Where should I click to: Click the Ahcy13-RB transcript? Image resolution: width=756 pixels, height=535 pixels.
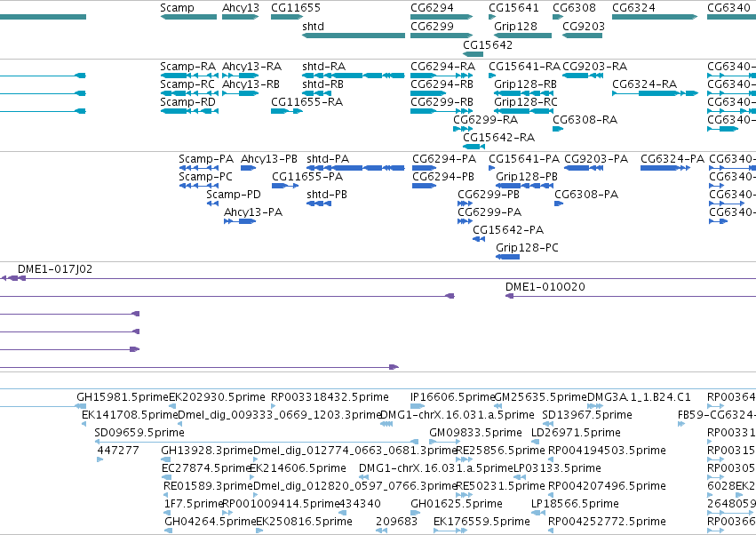(240, 93)
